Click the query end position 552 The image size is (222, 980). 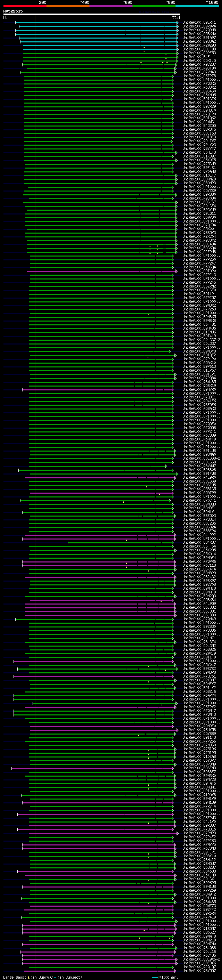click(175, 17)
